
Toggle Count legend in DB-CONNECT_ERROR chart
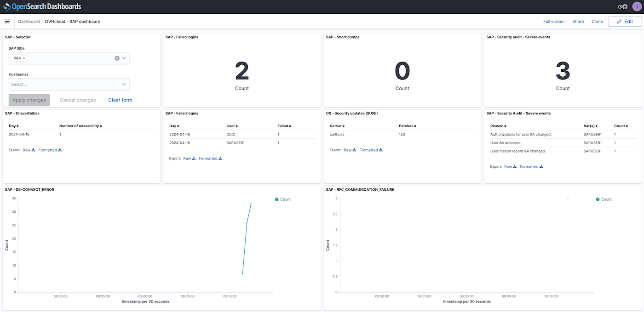pyautogui.click(x=283, y=199)
